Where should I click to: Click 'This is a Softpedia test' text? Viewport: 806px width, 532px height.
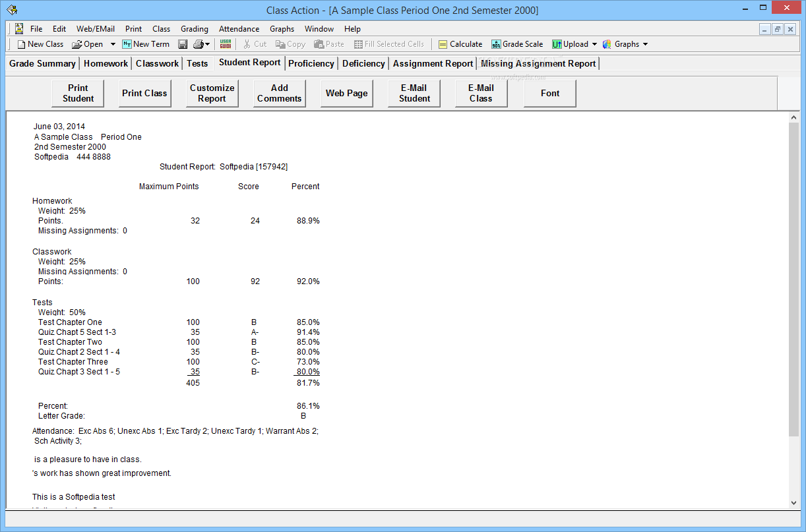[74, 496]
